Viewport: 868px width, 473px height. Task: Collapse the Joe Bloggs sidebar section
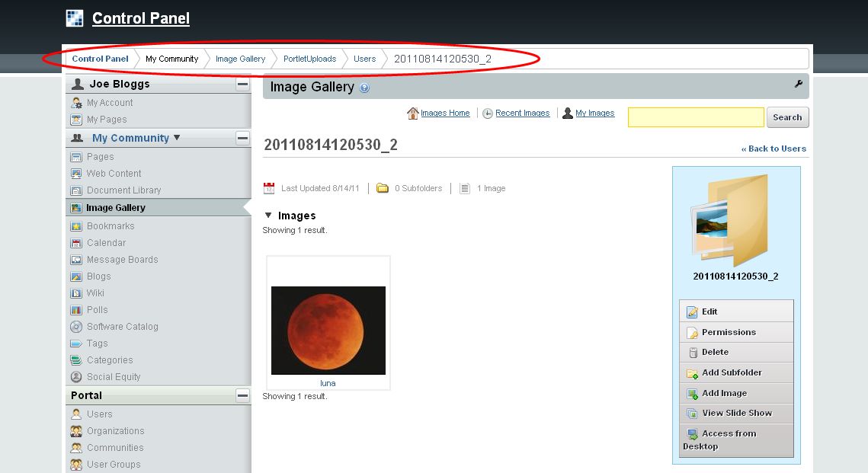pyautogui.click(x=242, y=85)
